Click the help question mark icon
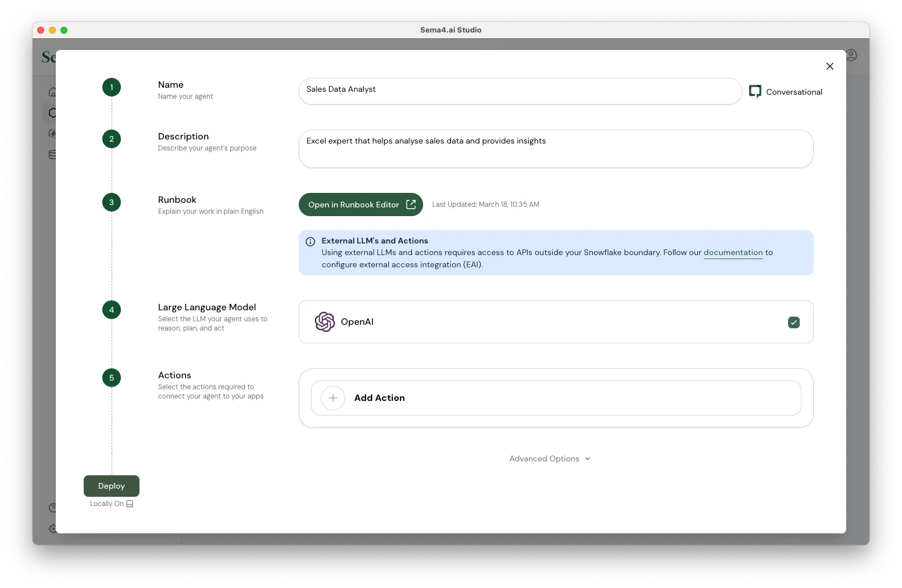Screen dimensions: 902x588 [x=53, y=508]
